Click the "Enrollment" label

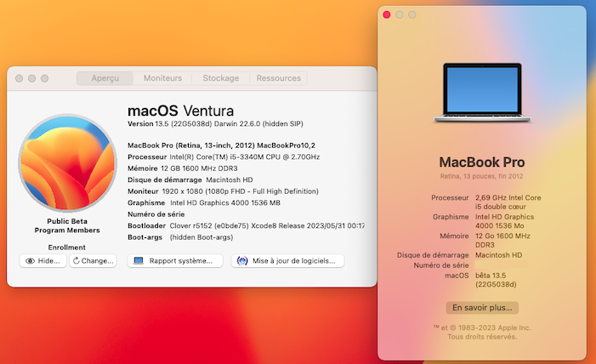click(67, 247)
